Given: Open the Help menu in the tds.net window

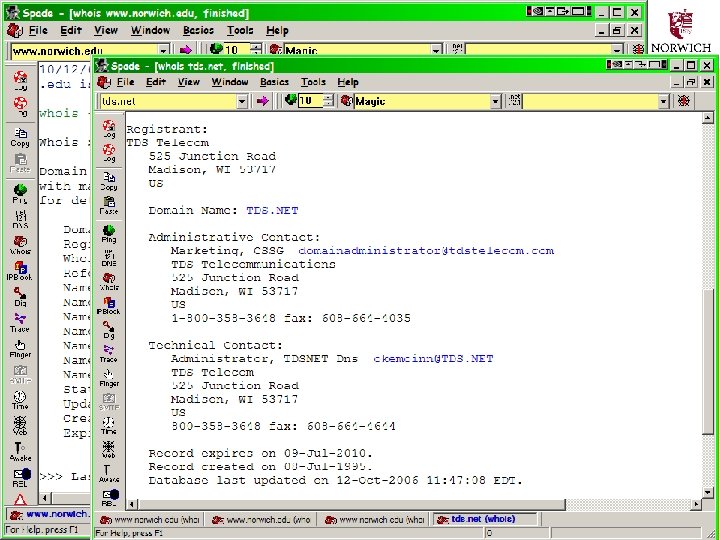Looking at the screenshot, I should coord(348,82).
